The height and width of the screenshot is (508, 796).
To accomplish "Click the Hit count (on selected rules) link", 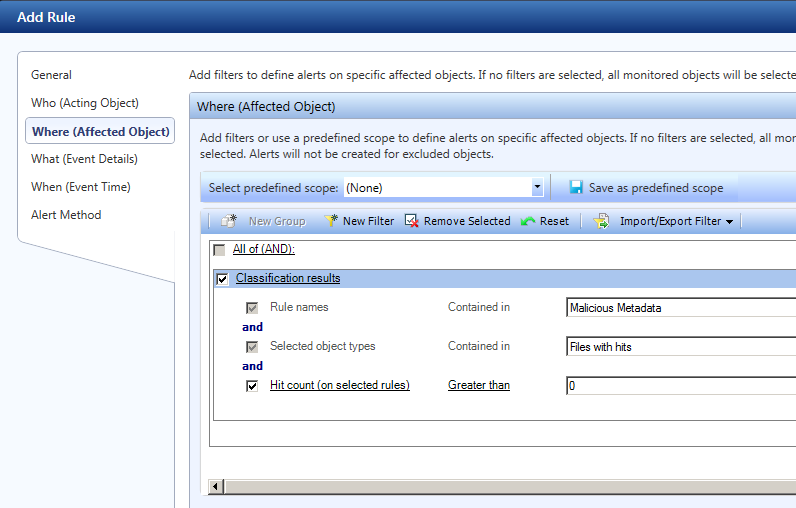I will [340, 385].
